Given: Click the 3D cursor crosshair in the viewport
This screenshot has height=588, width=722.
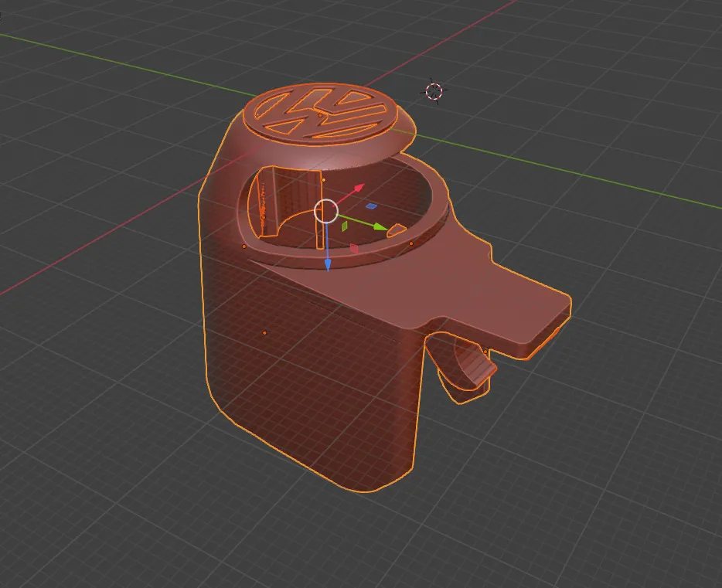Looking at the screenshot, I should (x=434, y=91).
